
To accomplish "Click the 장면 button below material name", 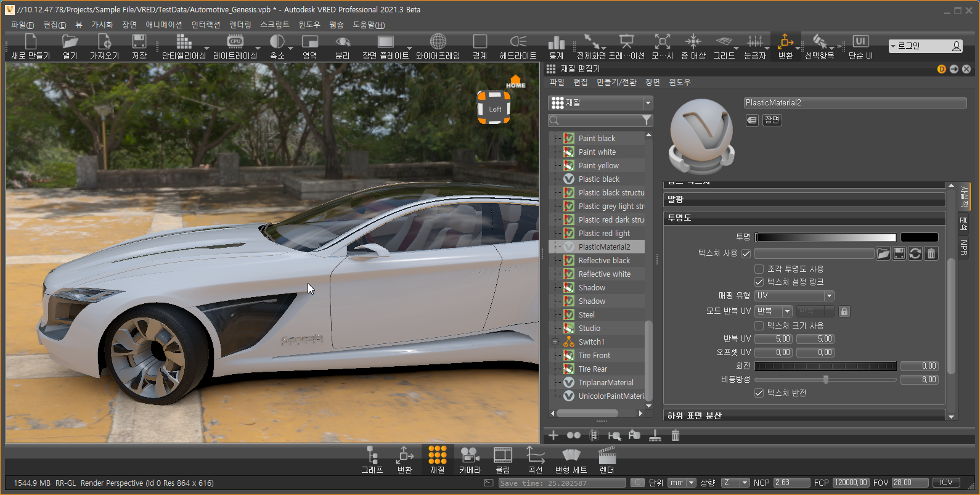I will 772,120.
